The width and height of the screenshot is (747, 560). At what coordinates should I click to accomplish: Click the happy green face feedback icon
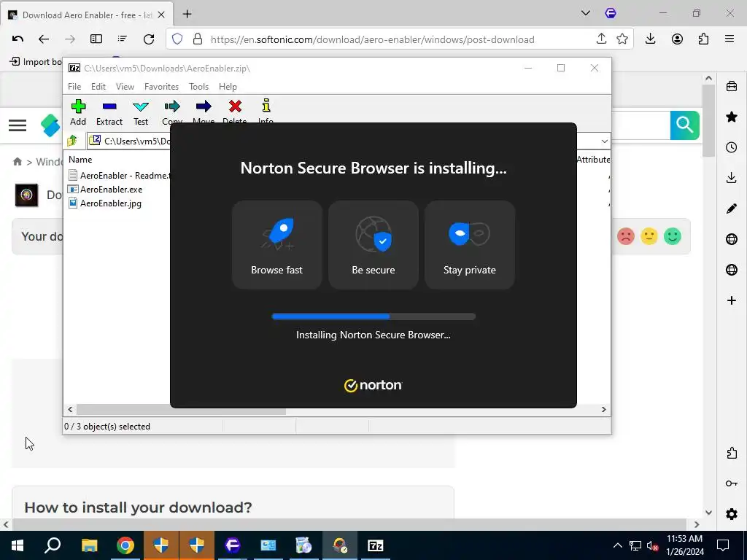click(x=672, y=236)
